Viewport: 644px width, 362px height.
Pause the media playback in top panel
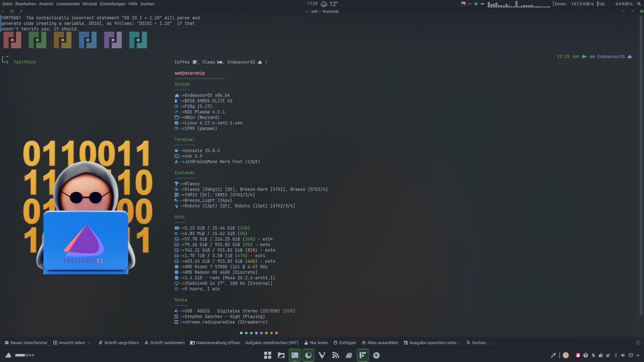(x=476, y=4)
